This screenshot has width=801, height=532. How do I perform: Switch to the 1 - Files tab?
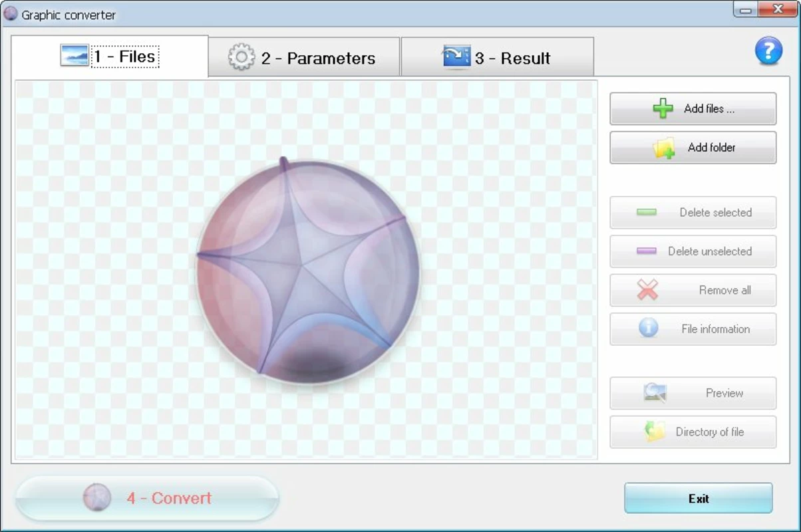110,57
